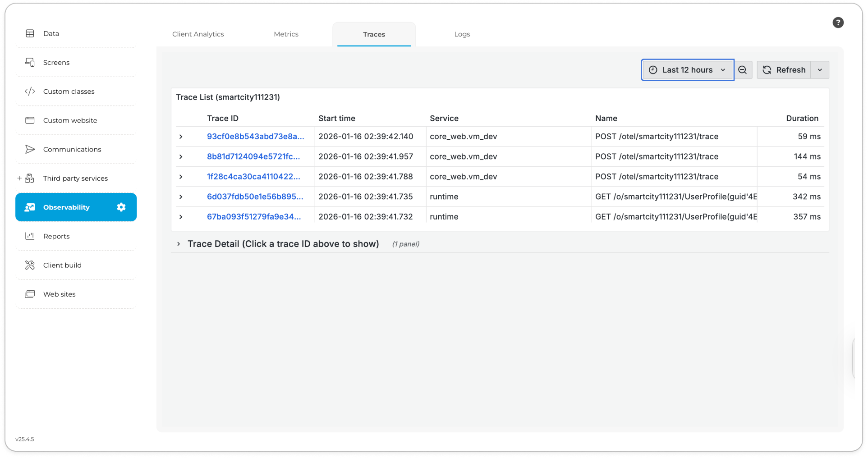Expand the Trace Detail row section
Screen dimensions: 868x458
coord(179,244)
